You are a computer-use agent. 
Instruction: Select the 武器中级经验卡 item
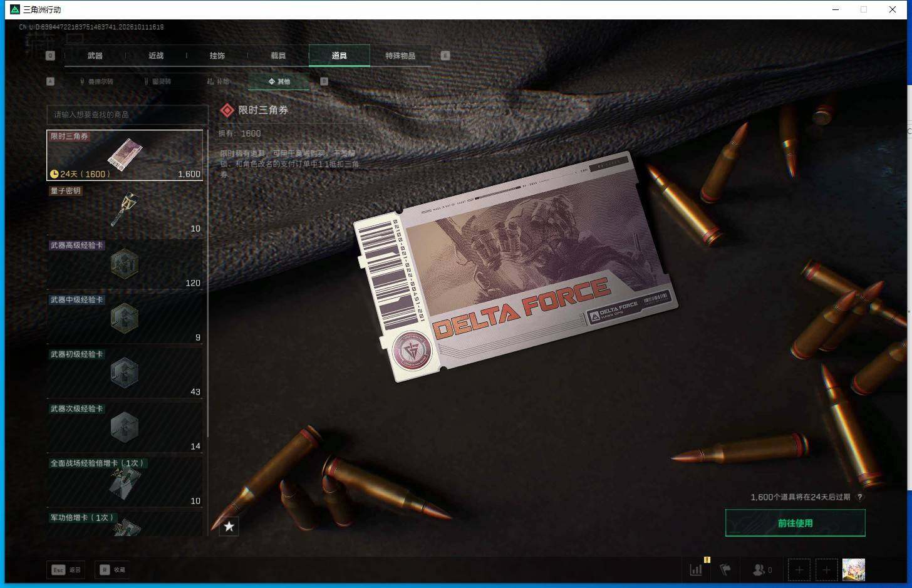(x=125, y=319)
